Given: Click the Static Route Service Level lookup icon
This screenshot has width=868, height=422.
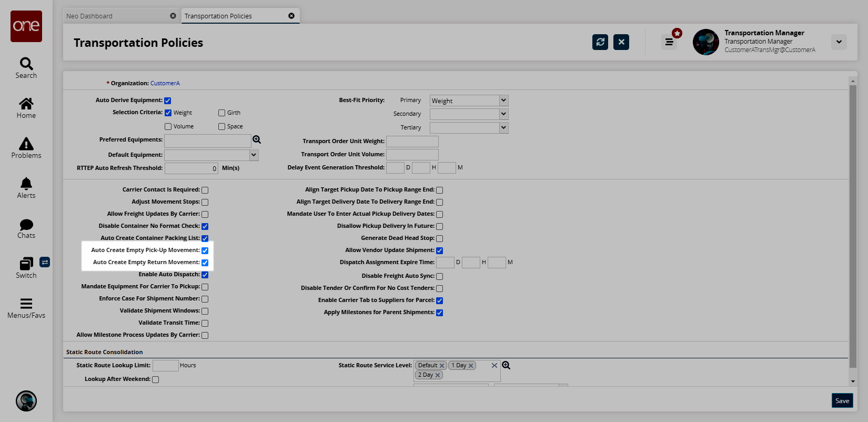Looking at the screenshot, I should pyautogui.click(x=506, y=365).
